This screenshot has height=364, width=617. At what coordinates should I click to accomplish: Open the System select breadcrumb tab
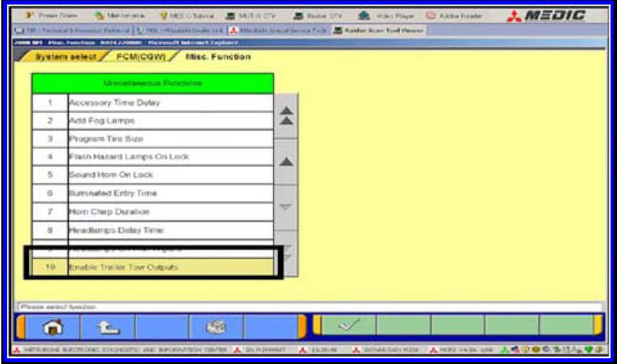(64, 57)
